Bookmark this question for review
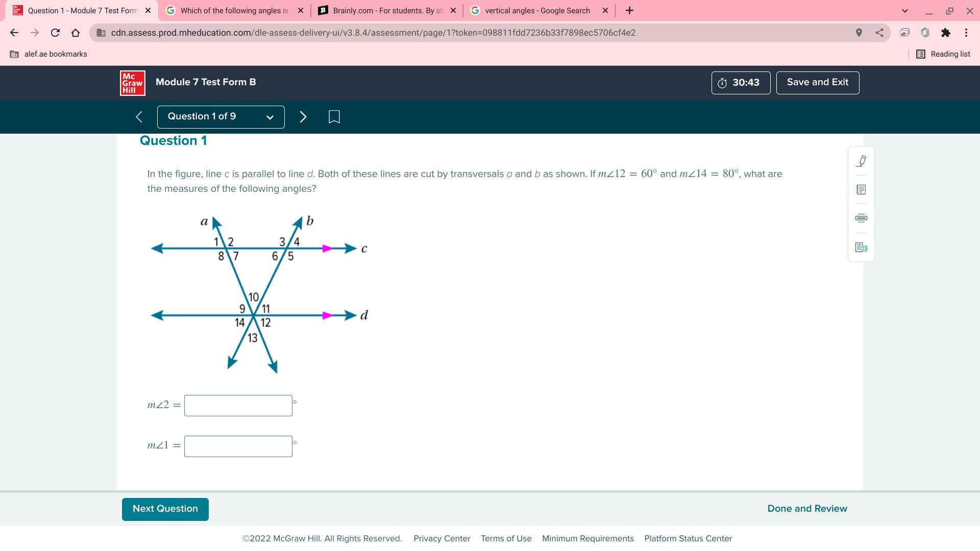Image resolution: width=980 pixels, height=551 pixels. (334, 117)
